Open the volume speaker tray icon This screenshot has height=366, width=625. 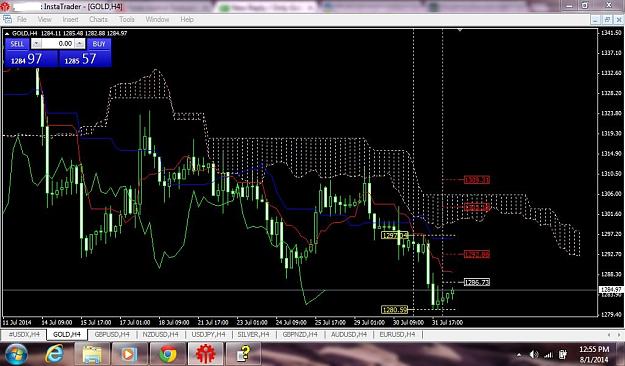pos(534,354)
